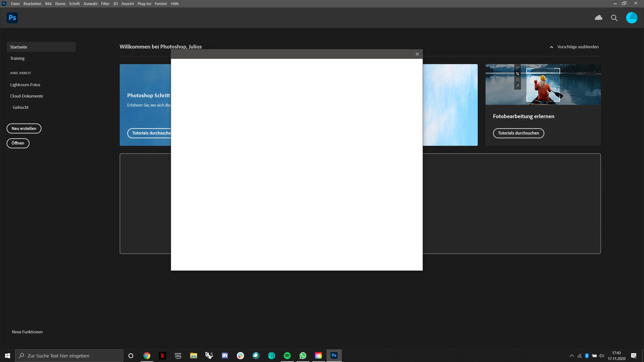
Task: Open the user profile avatar
Action: (631, 18)
